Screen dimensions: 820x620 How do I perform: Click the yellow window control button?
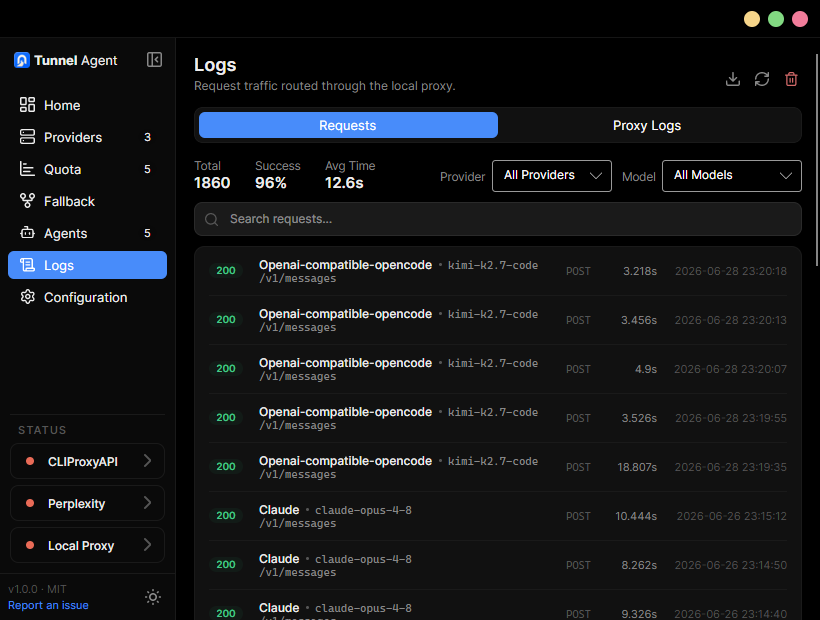click(752, 19)
